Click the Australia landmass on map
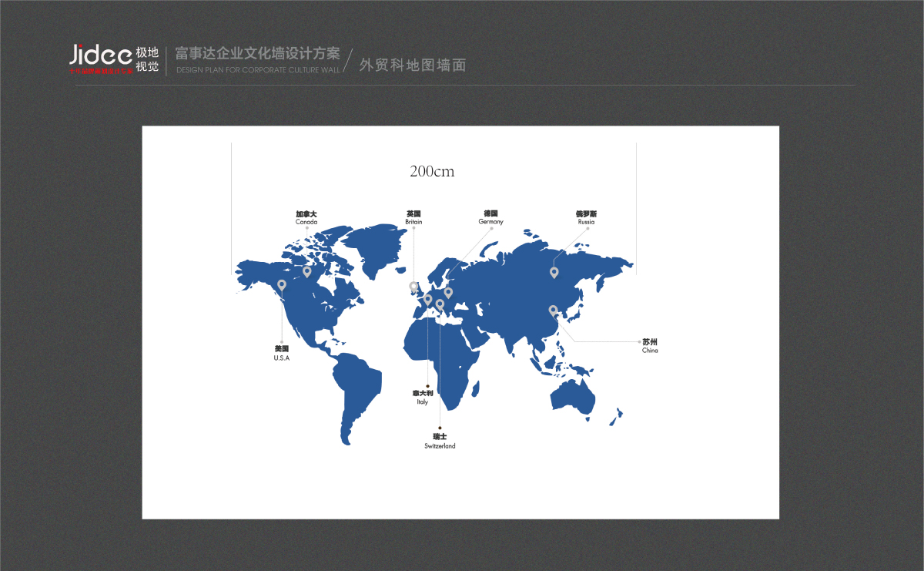The image size is (924, 571). click(573, 397)
